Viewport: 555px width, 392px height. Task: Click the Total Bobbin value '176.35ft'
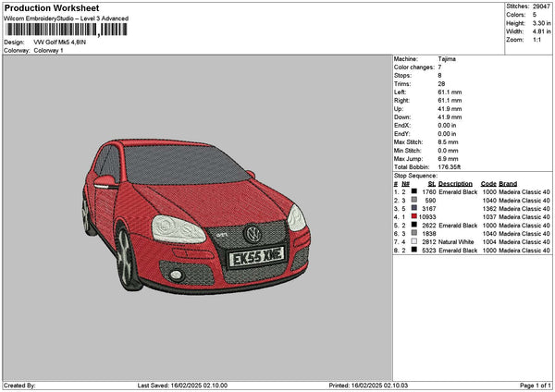[x=450, y=167]
